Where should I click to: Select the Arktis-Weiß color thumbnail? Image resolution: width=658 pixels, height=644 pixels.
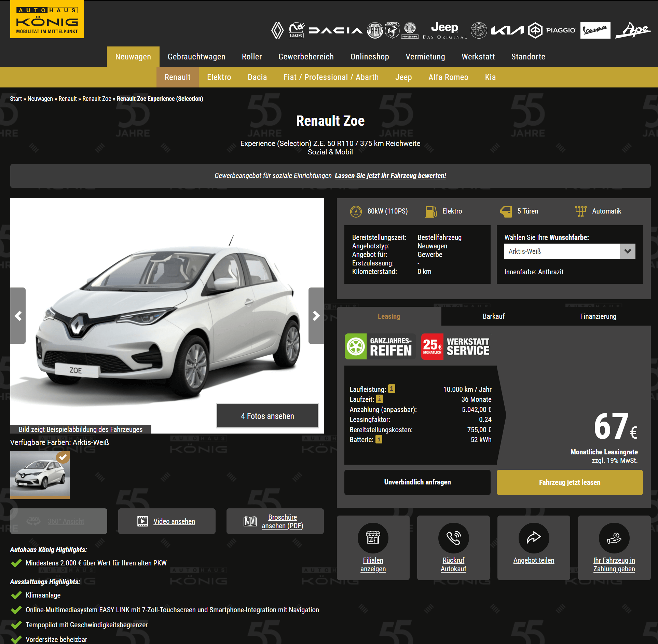pyautogui.click(x=40, y=475)
